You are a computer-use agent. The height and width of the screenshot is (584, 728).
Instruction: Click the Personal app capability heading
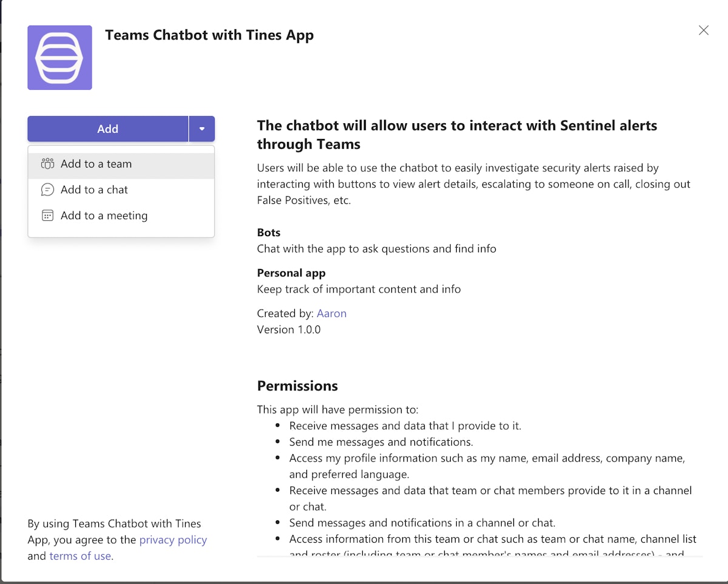pos(291,273)
